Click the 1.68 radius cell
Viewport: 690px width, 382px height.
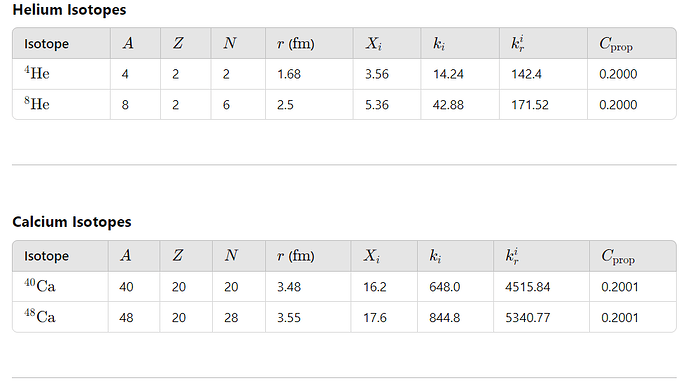309,74
